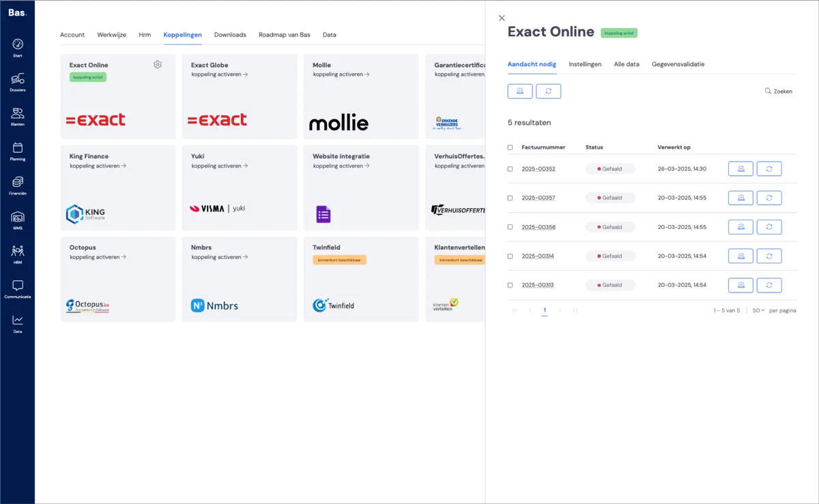Click laptop-check button for invoice 2025-00352

(741, 168)
